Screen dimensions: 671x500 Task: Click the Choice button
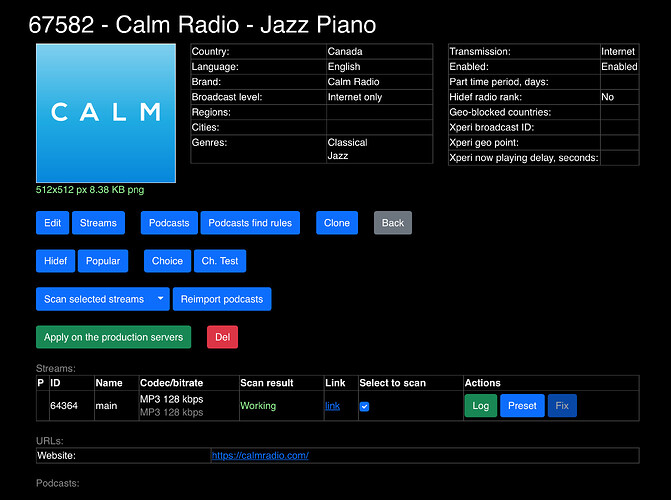coord(167,261)
